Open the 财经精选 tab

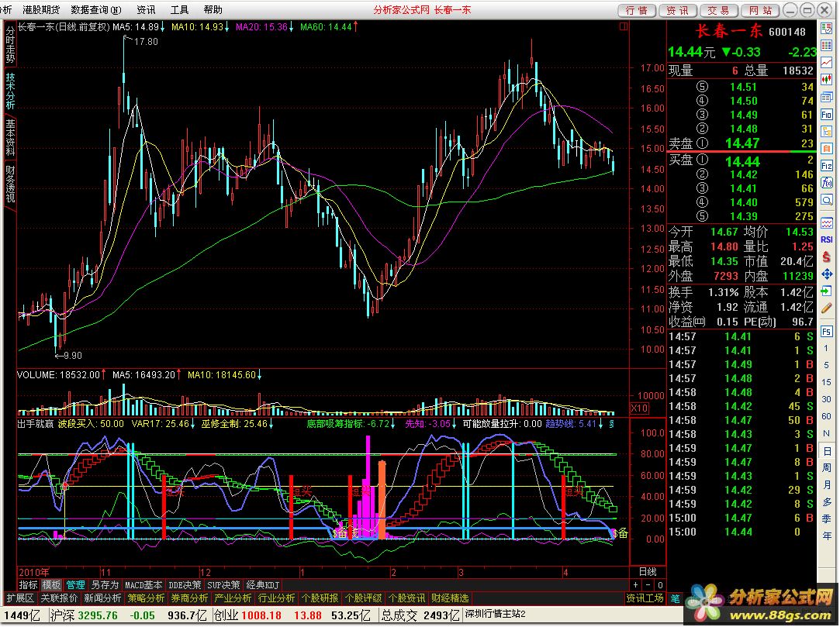tap(451, 598)
